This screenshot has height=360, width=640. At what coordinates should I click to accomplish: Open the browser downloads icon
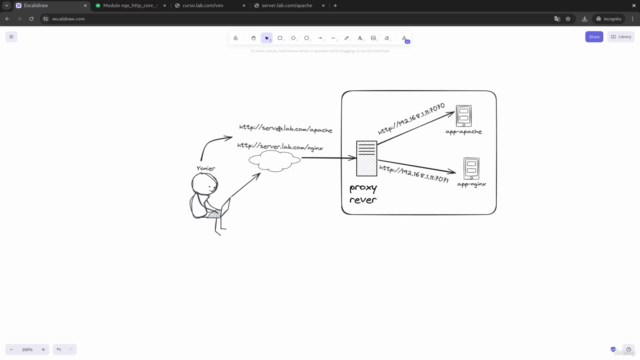click(x=584, y=19)
